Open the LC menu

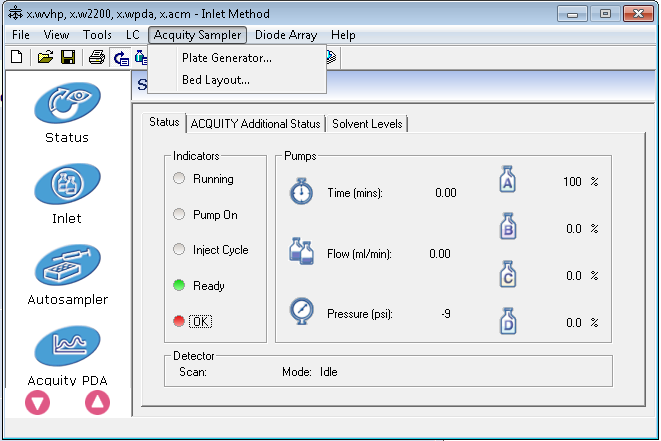pos(133,35)
